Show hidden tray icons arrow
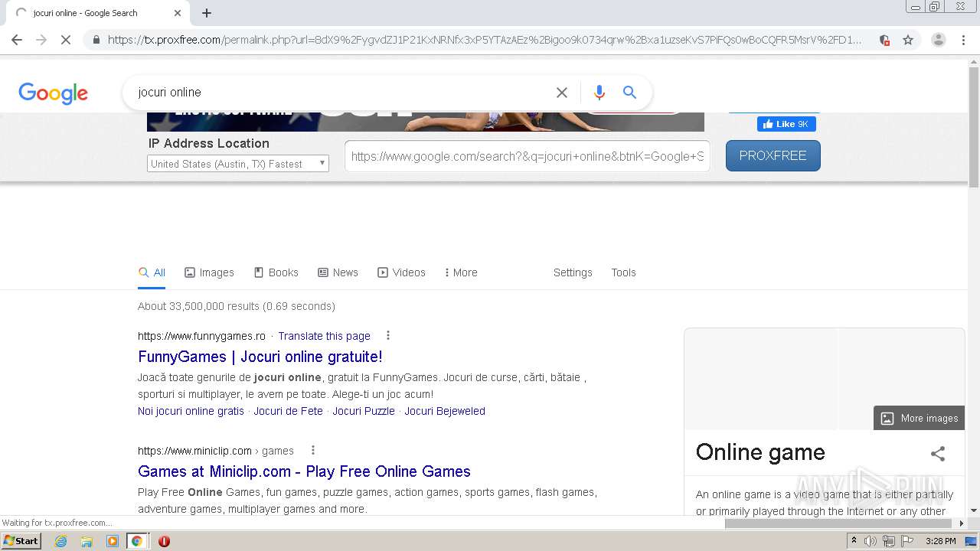This screenshot has height=551, width=980. tap(854, 541)
